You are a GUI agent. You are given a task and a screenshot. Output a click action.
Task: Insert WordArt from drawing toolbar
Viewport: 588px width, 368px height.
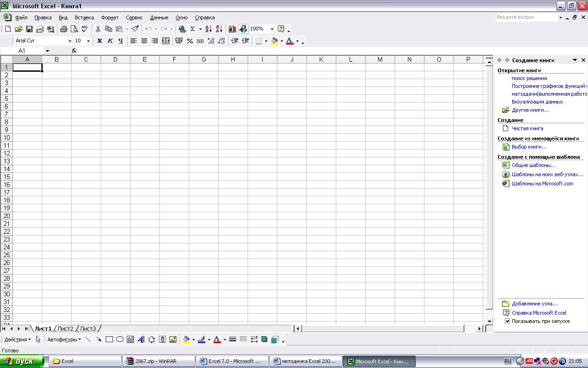(141, 339)
